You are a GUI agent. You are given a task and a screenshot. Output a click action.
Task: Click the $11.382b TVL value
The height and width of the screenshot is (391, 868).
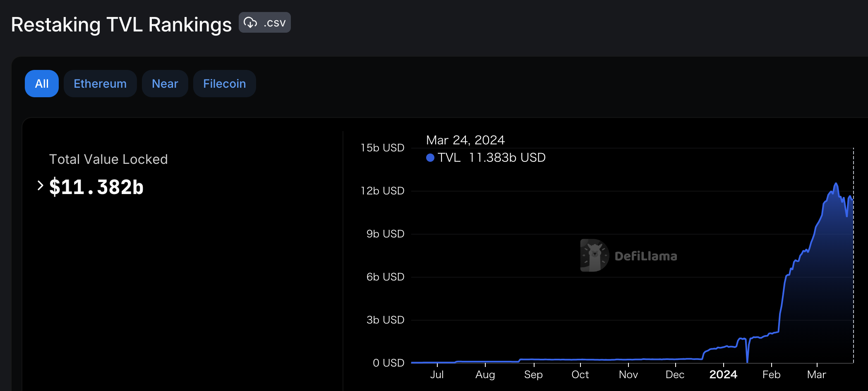click(96, 187)
